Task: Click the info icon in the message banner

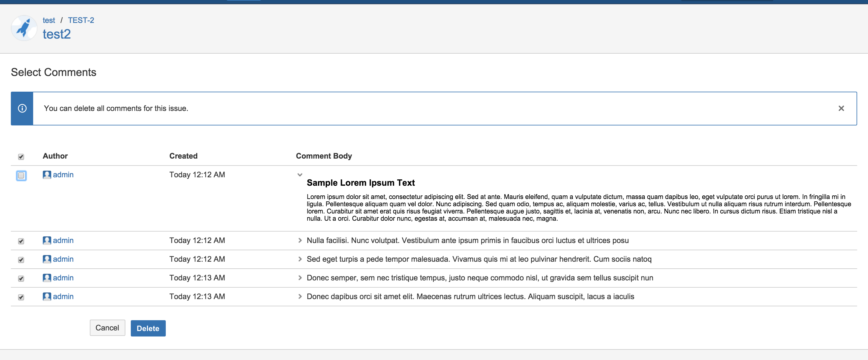Action: click(22, 108)
